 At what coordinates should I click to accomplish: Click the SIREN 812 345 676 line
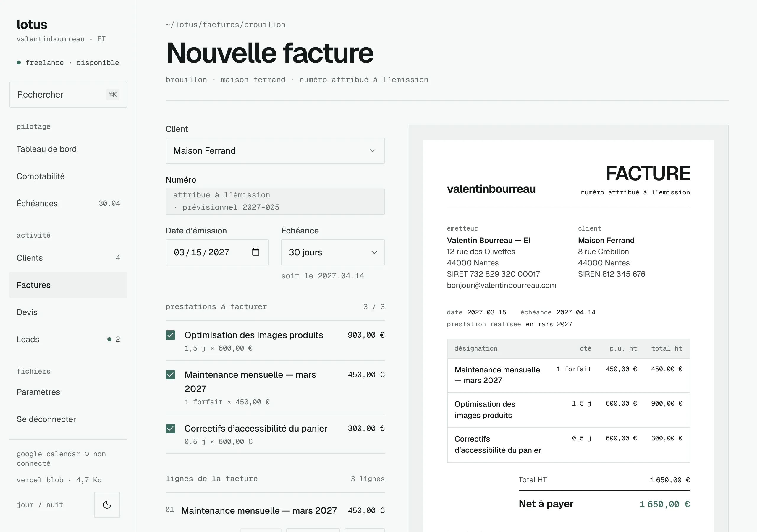612,274
